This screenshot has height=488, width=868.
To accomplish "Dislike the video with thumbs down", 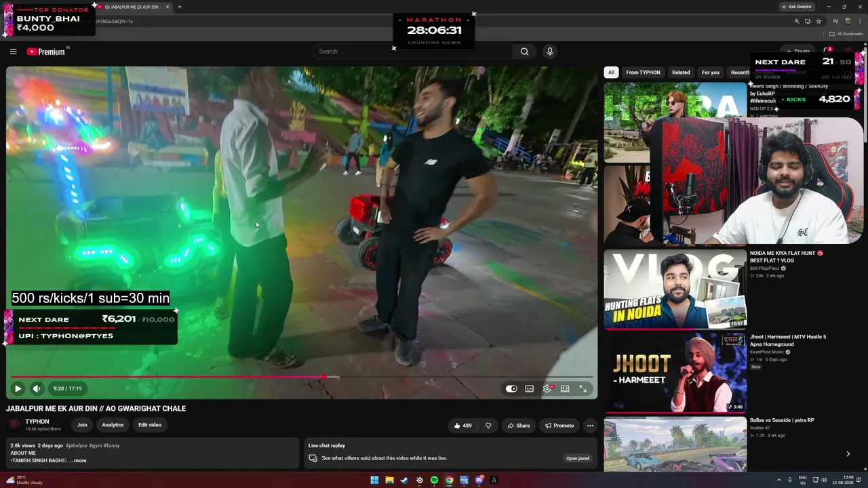I will click(x=488, y=426).
